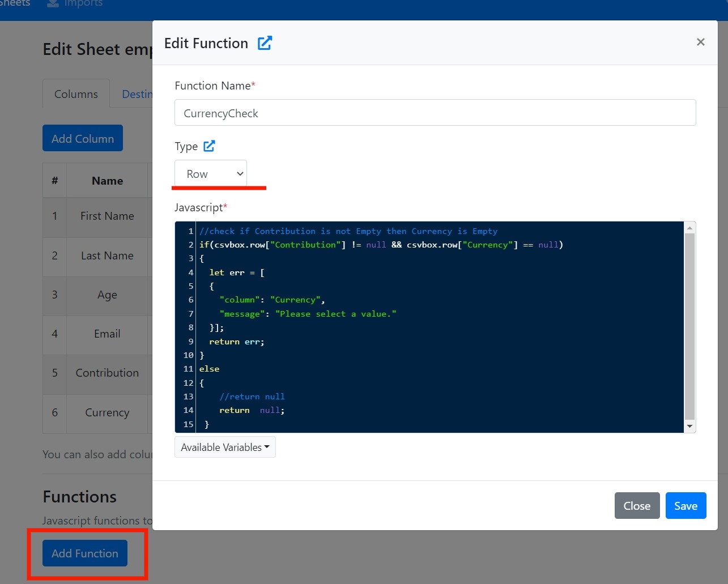This screenshot has width=728, height=584.
Task: Open the Type dropdown showing Row
Action: point(211,174)
